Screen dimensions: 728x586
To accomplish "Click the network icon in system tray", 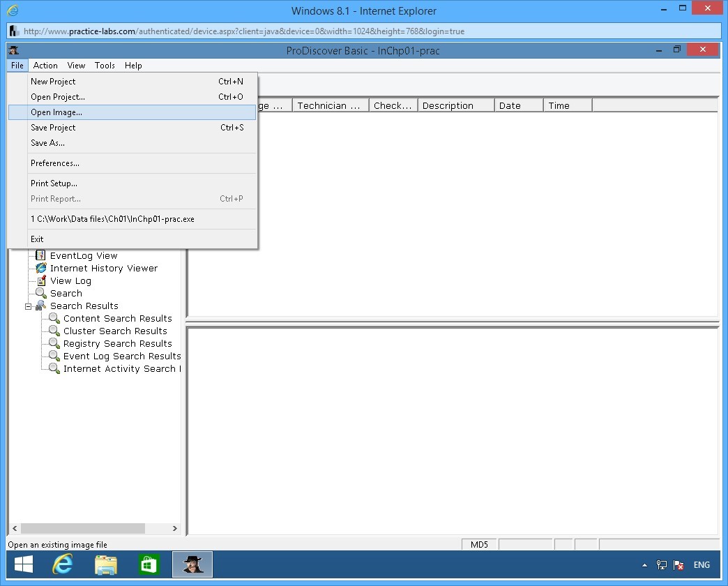I will (x=662, y=565).
